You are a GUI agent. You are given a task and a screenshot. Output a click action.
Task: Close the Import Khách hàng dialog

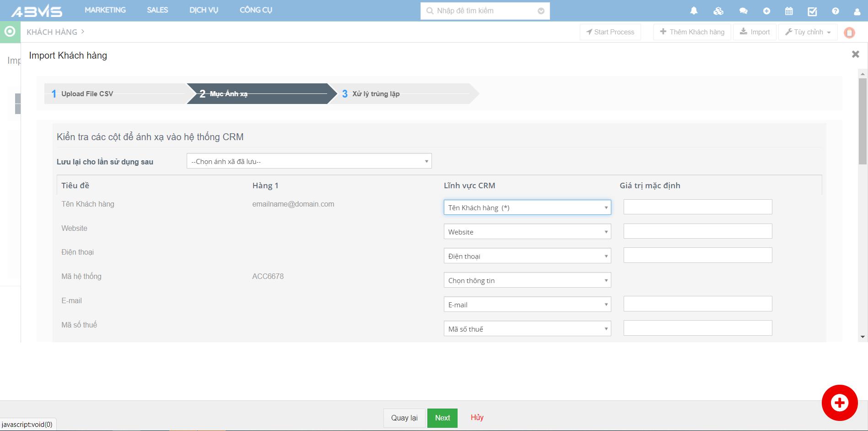point(855,55)
